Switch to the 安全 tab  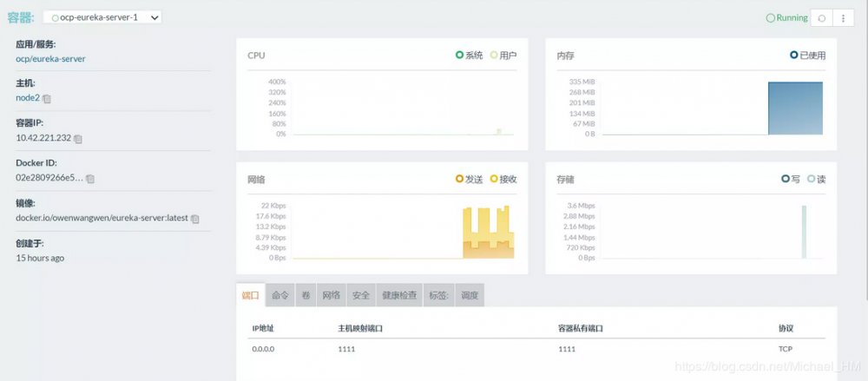tap(361, 295)
